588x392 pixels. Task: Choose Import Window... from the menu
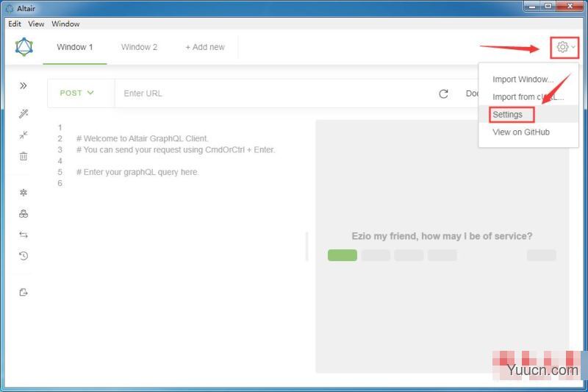(528, 79)
